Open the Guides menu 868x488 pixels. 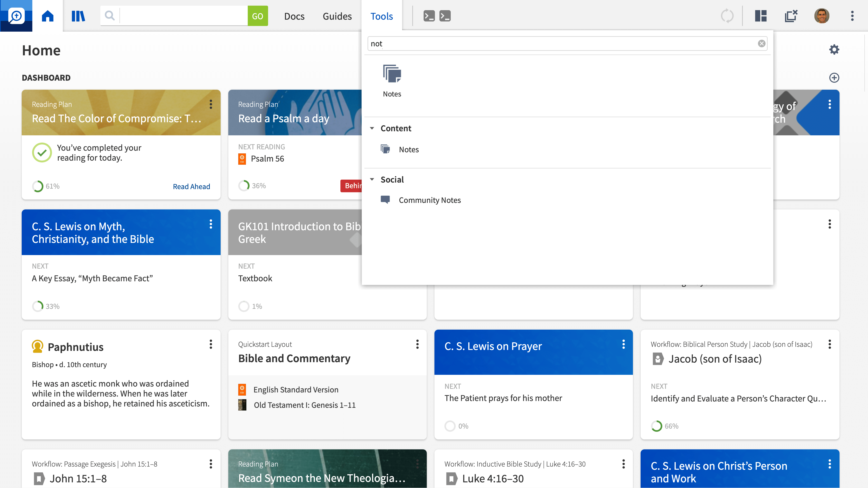(337, 16)
